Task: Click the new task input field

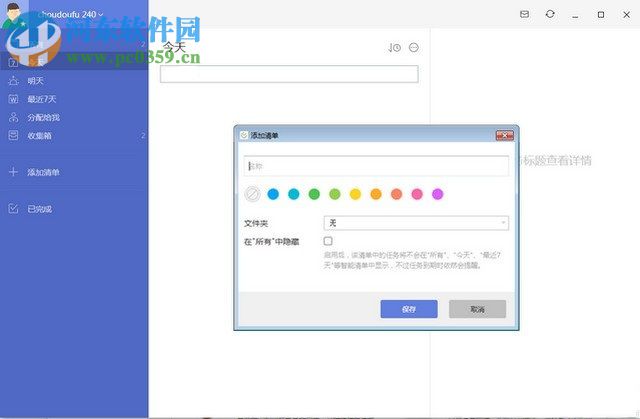Action: pos(289,74)
